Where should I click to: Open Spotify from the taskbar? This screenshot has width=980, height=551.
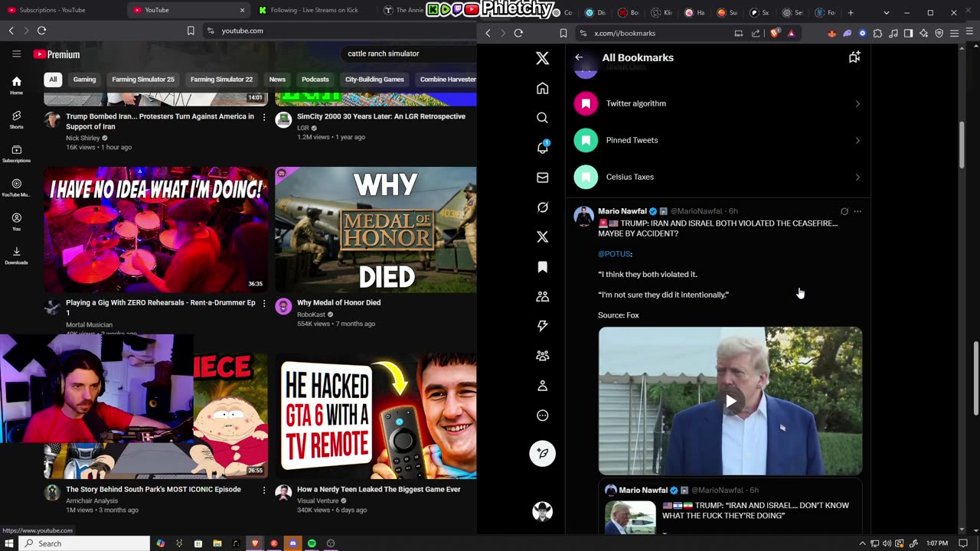coord(312,543)
